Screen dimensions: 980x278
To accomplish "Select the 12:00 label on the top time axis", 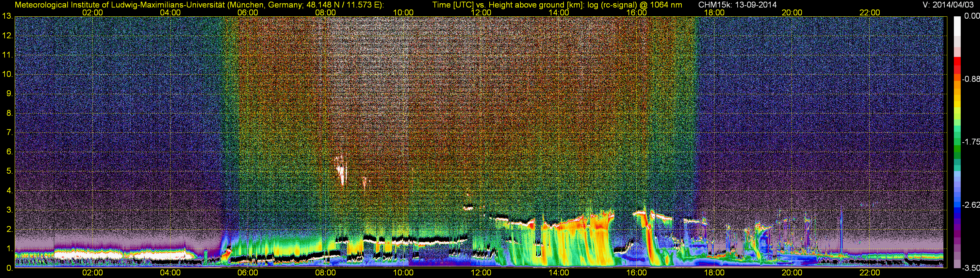I will [481, 12].
